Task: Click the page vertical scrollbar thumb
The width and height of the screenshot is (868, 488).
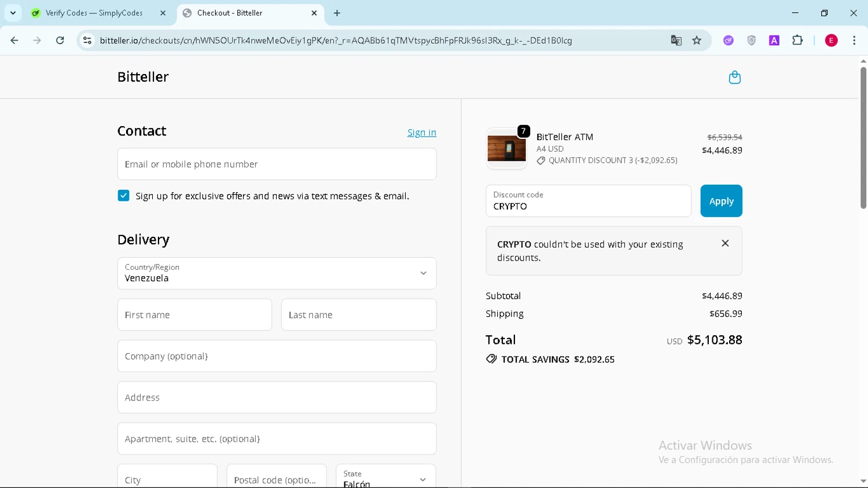Action: pyautogui.click(x=863, y=138)
